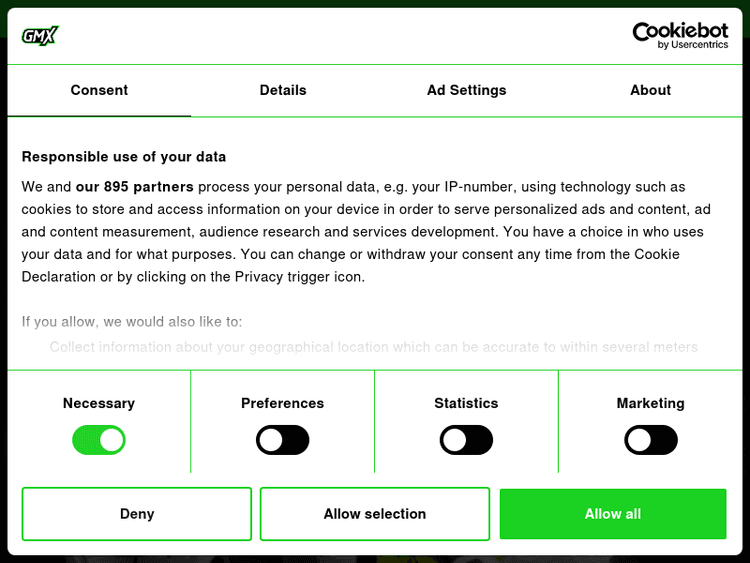
Task: Switch to the Consent tab
Action: (x=99, y=90)
